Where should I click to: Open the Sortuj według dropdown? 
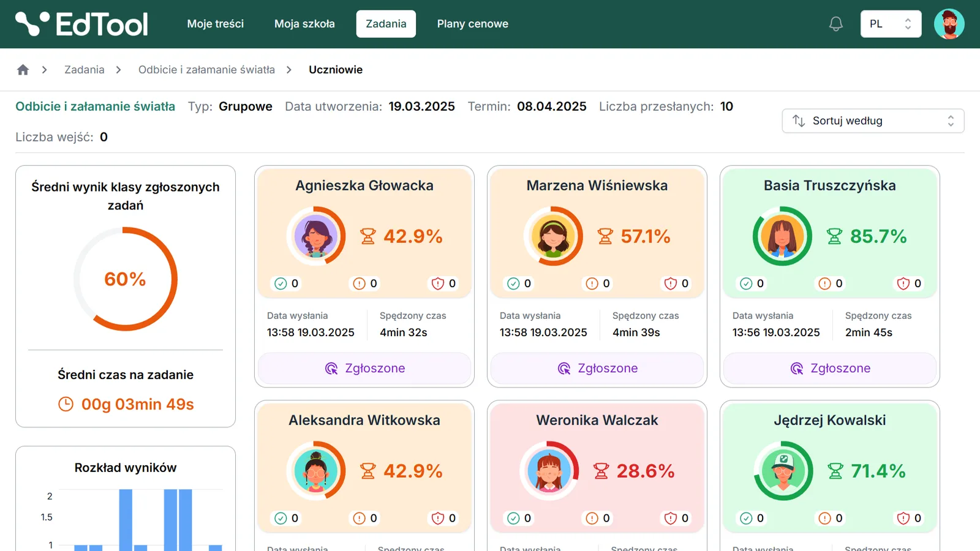pos(873,121)
